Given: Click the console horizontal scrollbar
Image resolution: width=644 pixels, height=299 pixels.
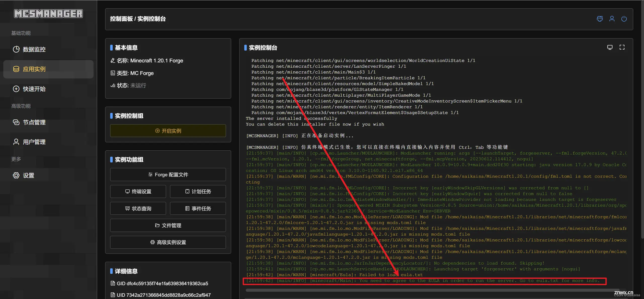Looking at the screenshot, I should [x=433, y=290].
